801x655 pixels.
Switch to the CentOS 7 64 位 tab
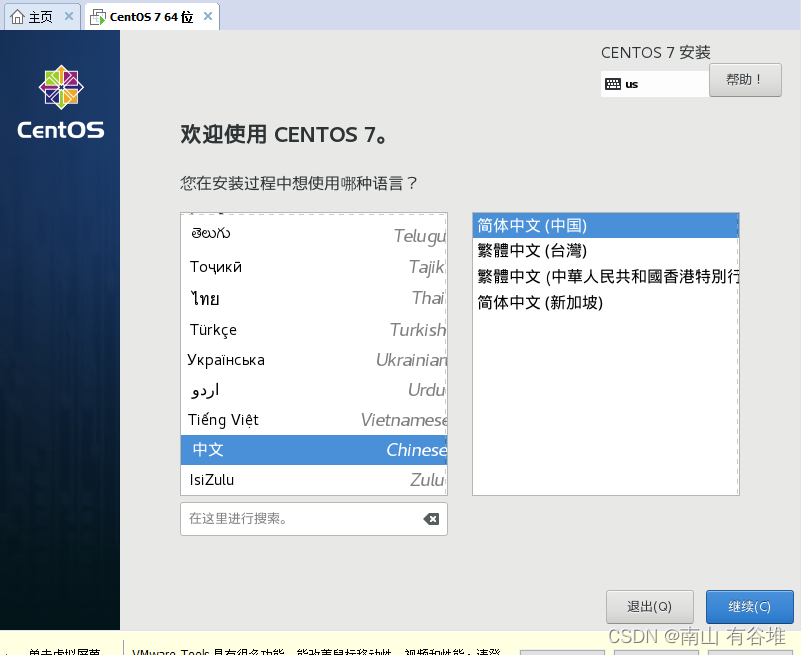pos(152,17)
